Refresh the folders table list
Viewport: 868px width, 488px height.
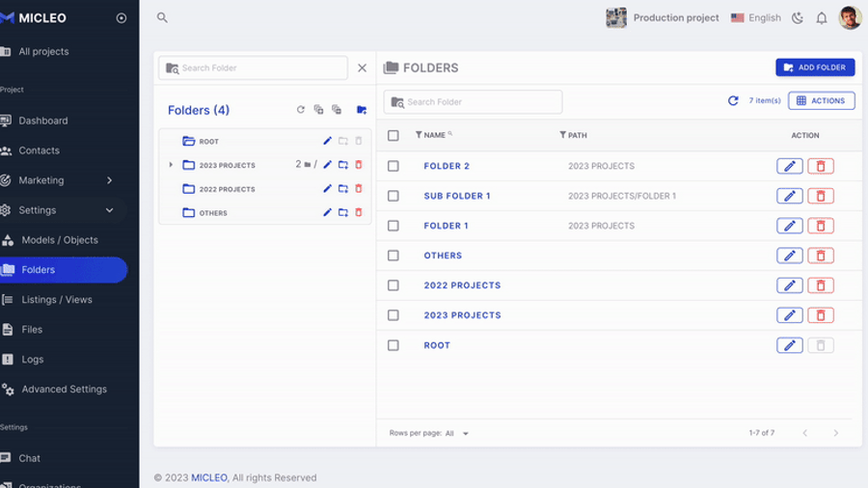pos(733,100)
